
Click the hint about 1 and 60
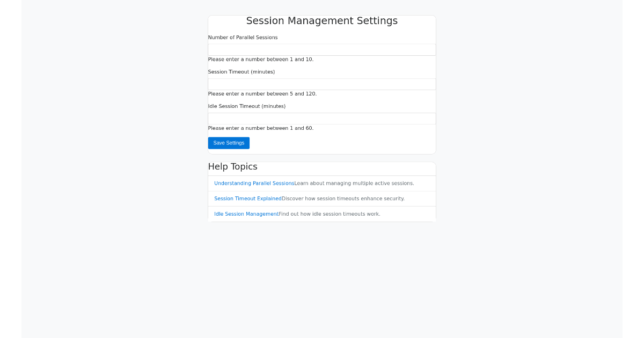click(x=260, y=128)
